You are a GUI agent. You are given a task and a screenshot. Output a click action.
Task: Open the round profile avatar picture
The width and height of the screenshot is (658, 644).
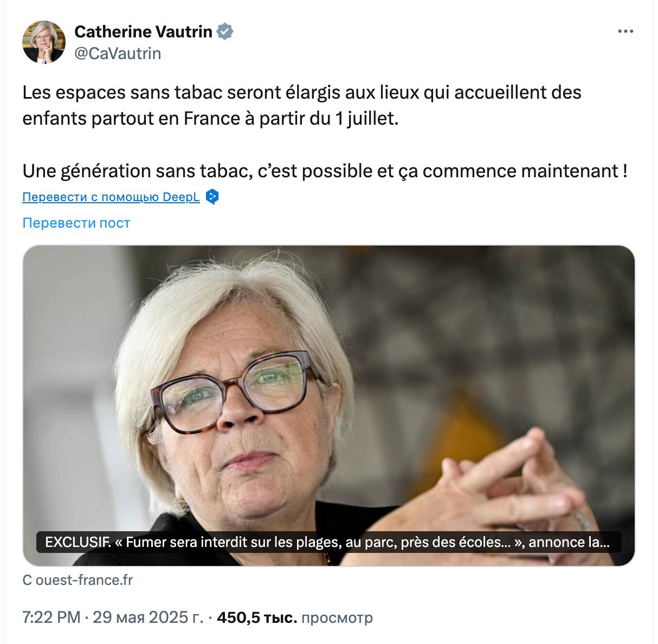[43, 42]
